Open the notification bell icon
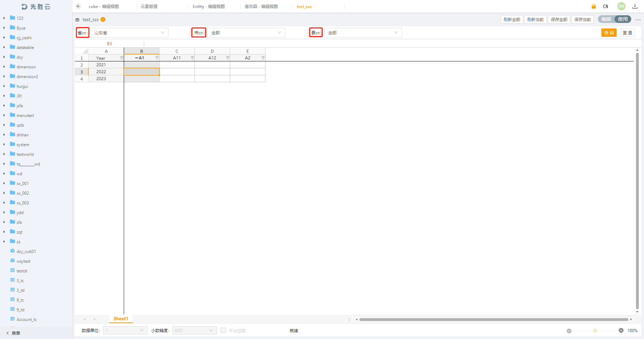644x339 pixels. point(594,6)
